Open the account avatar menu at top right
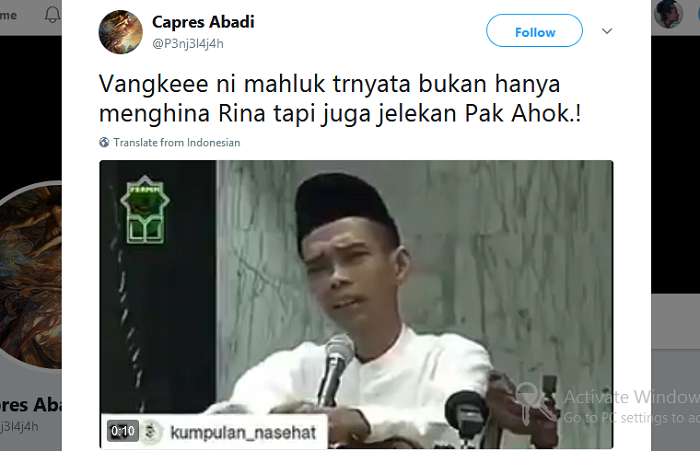 pos(668,14)
